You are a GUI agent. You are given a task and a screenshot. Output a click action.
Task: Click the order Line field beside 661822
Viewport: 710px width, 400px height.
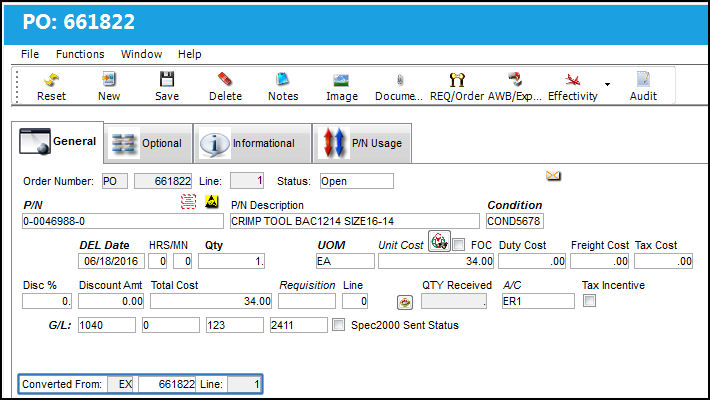coord(247,181)
